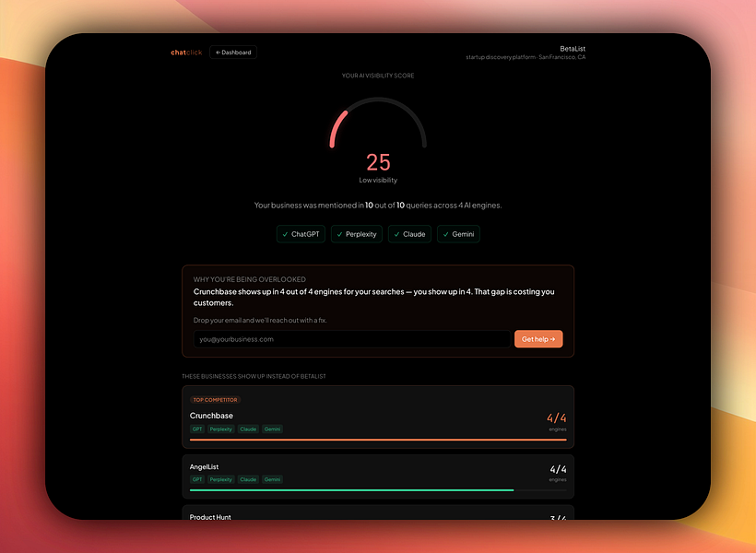Image resolution: width=756 pixels, height=553 pixels.
Task: Click the Why You're Being Overlooked heading
Action: (249, 279)
